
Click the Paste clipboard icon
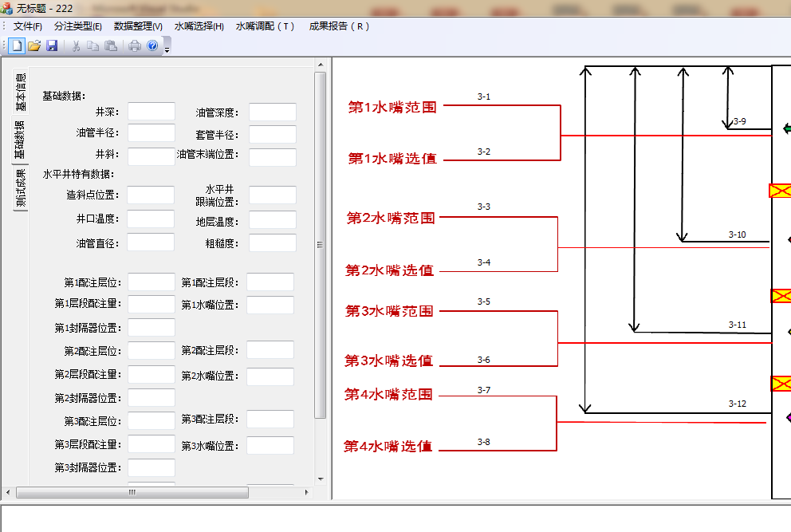click(111, 46)
